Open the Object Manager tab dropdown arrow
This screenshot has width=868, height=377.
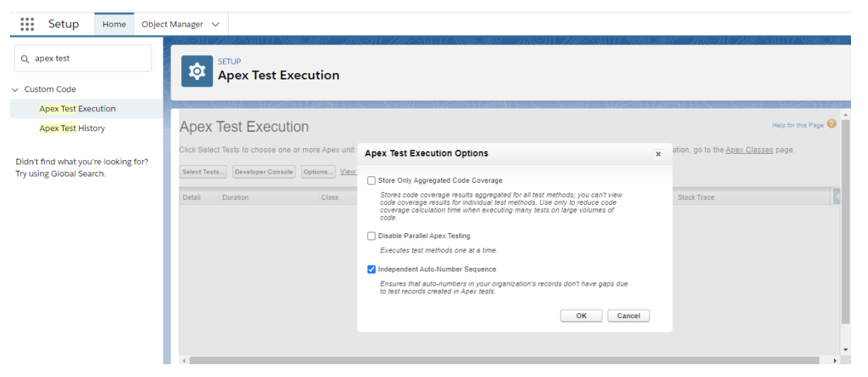(x=215, y=24)
